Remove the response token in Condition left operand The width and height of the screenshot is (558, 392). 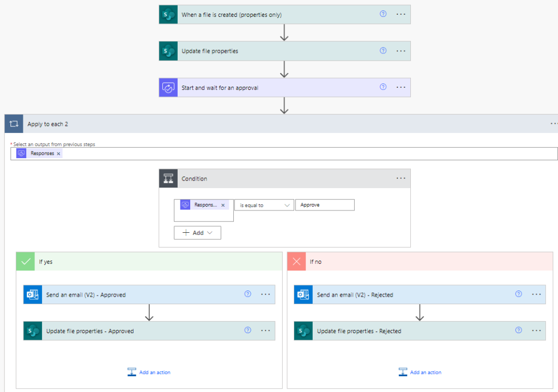tap(223, 206)
